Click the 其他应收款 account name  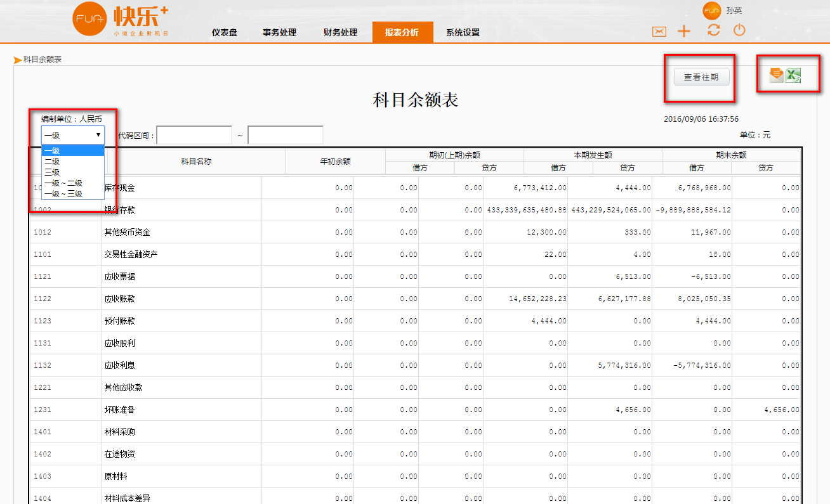point(124,387)
